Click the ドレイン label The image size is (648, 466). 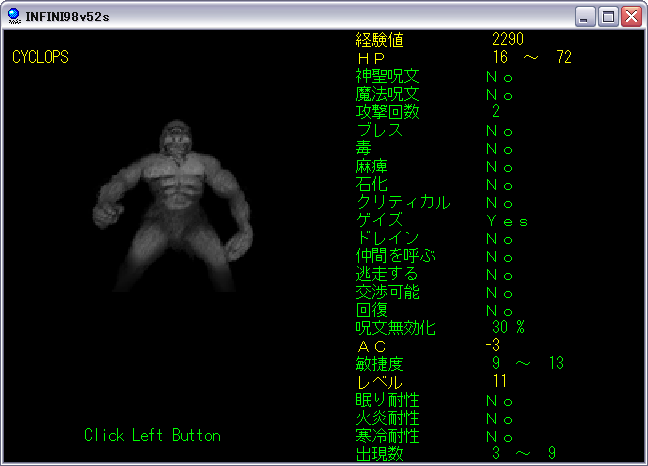point(387,238)
